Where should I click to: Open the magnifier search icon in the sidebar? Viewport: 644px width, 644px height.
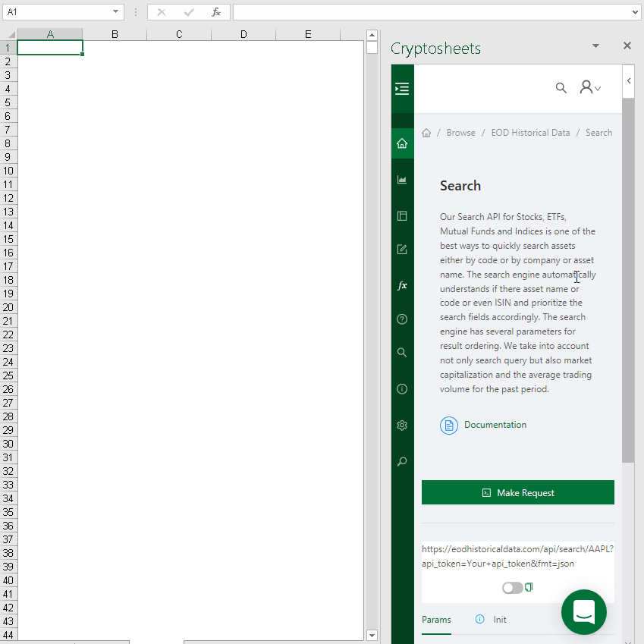402,353
